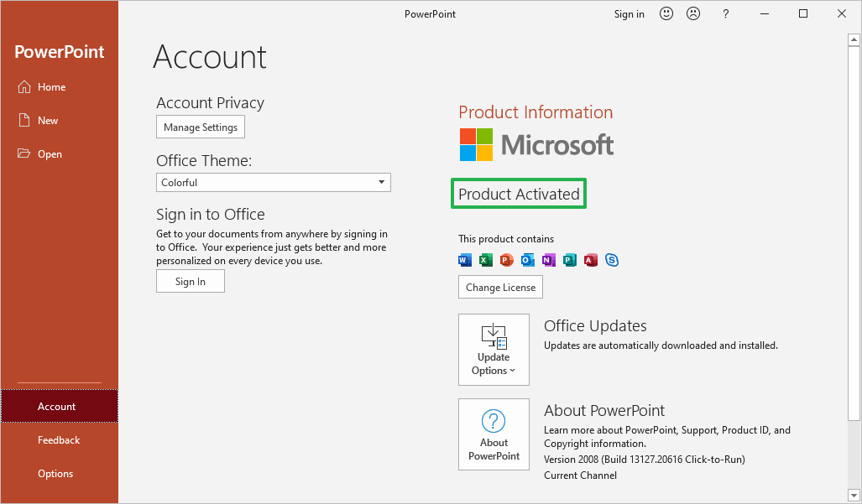The width and height of the screenshot is (862, 504).
Task: Click Sign in link in title bar
Action: pos(629,13)
